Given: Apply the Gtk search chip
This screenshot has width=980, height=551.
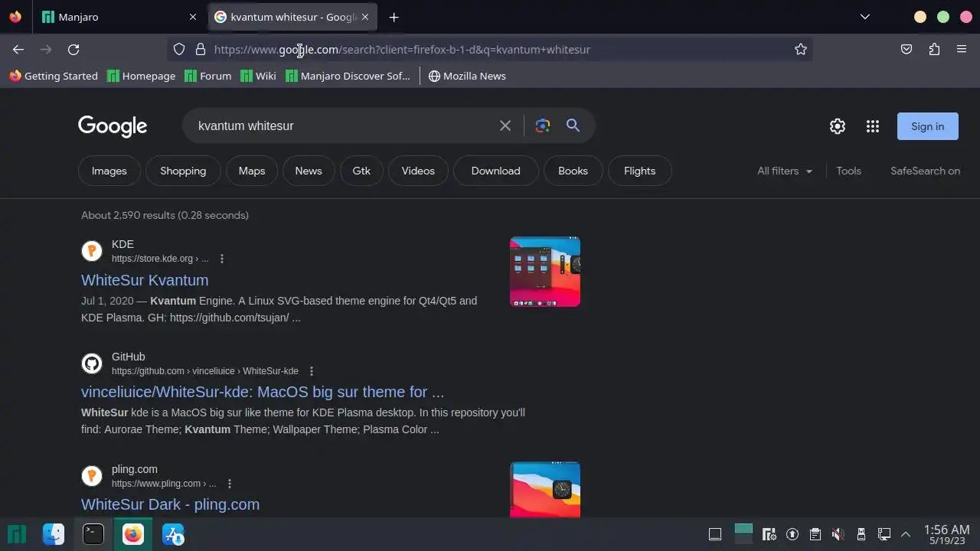Looking at the screenshot, I should (361, 171).
